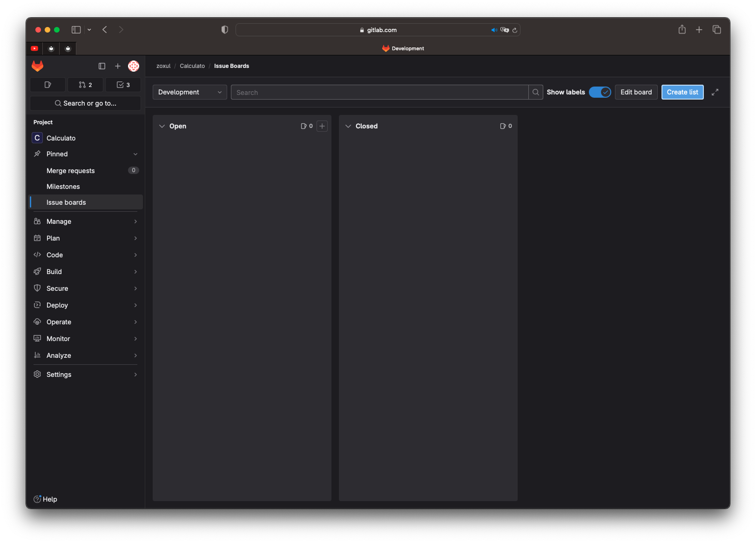
Task: Select Milestones in the sidebar
Action: 63,187
